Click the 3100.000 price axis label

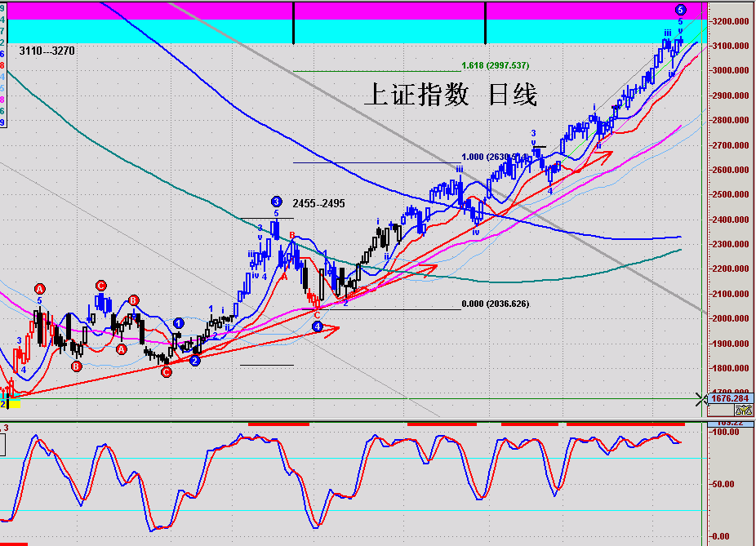[x=730, y=46]
